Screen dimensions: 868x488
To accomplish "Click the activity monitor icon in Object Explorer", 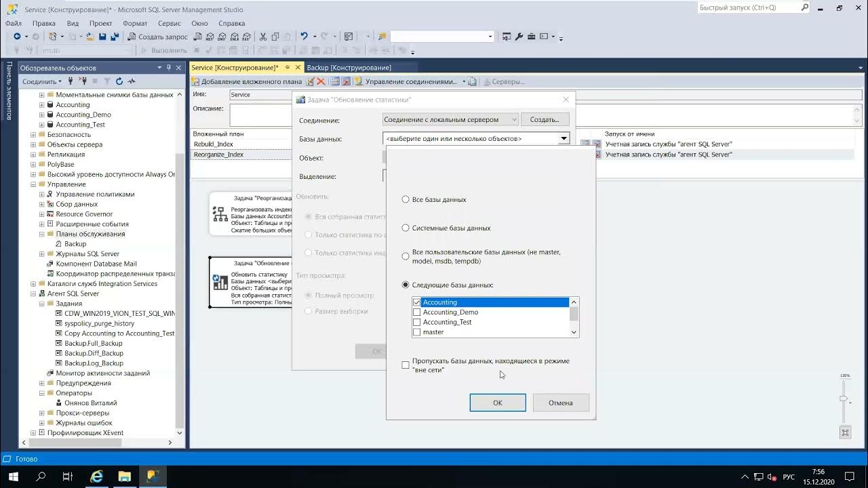I will tap(132, 81).
